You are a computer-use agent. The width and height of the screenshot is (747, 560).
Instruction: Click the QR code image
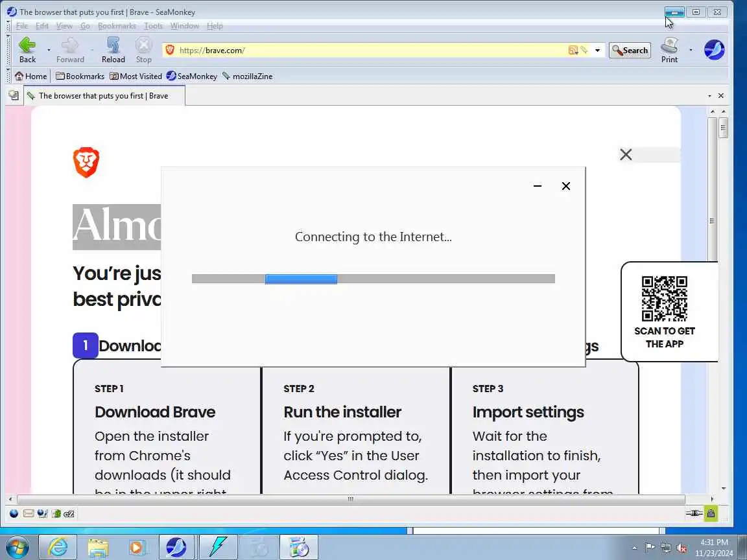pos(665,299)
